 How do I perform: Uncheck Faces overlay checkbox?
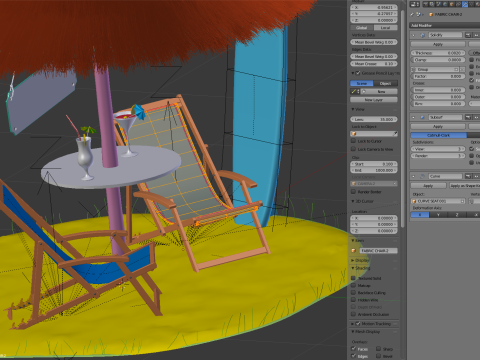click(353, 349)
